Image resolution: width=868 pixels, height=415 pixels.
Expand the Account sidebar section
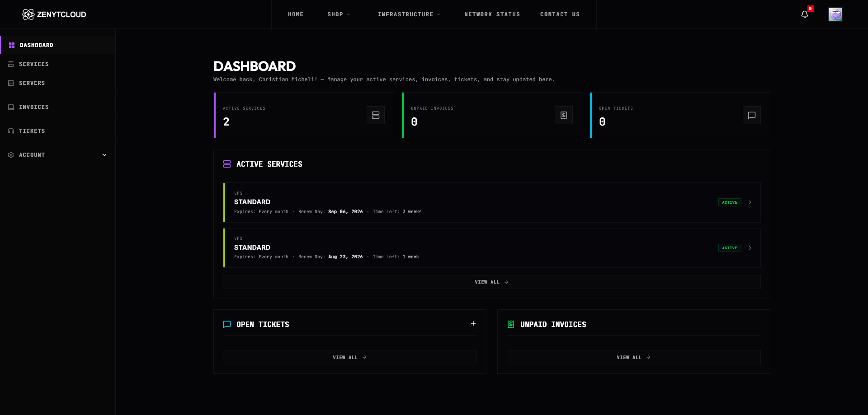pos(58,155)
